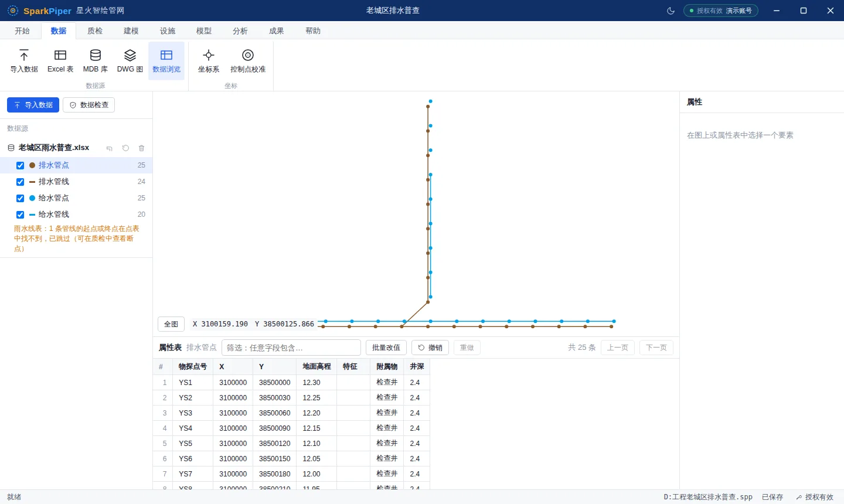Click the 授权有效 演示账号 badge in title bar

[x=721, y=11]
